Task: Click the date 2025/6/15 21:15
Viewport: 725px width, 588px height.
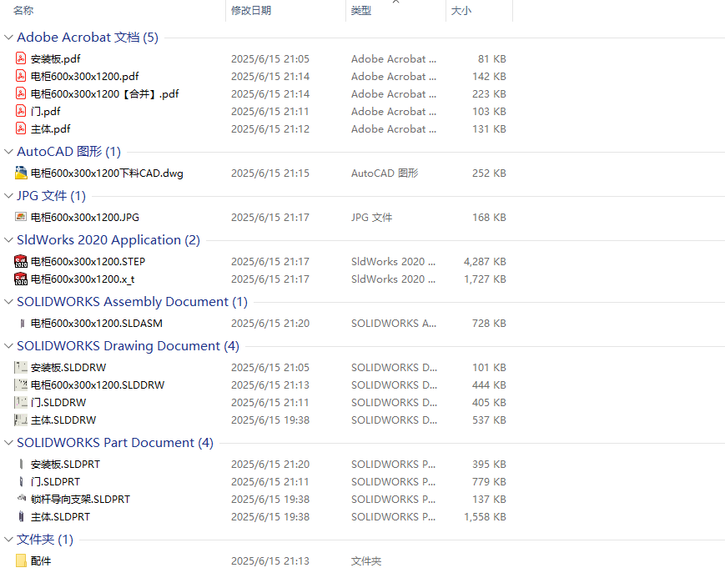Action: point(270,173)
